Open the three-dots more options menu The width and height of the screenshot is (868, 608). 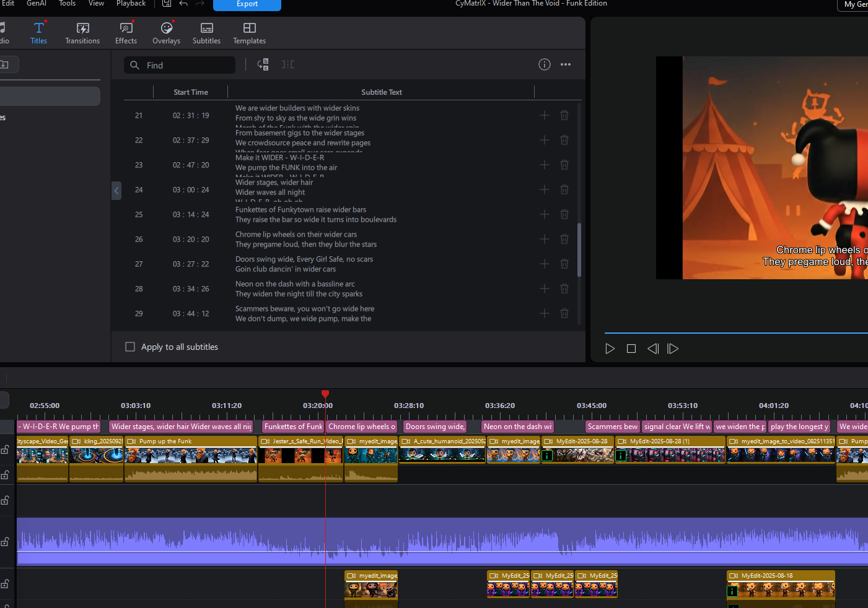565,64
